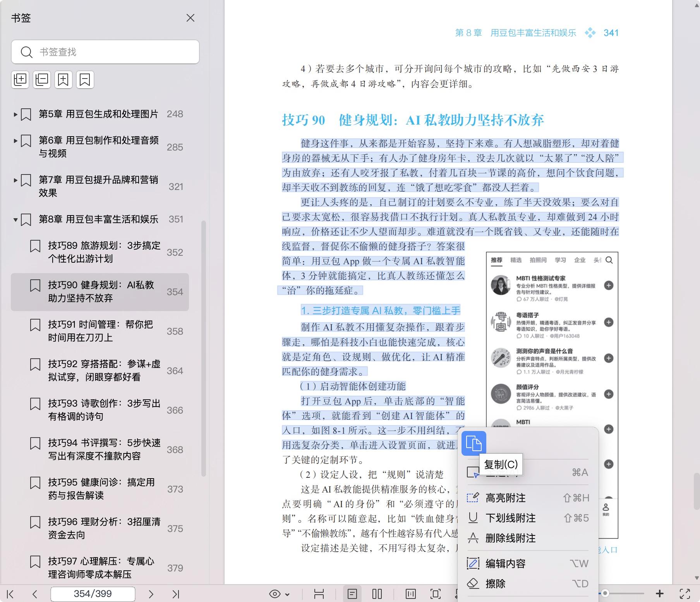Go to bookmark 技巧95 健康问诊
The height and width of the screenshot is (602, 700).
click(101, 489)
